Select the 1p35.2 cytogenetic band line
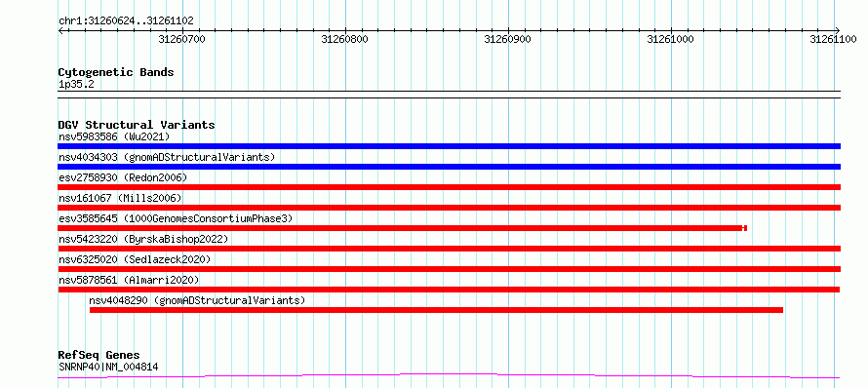Image resolution: width=868 pixels, height=388 pixels. pos(449,95)
